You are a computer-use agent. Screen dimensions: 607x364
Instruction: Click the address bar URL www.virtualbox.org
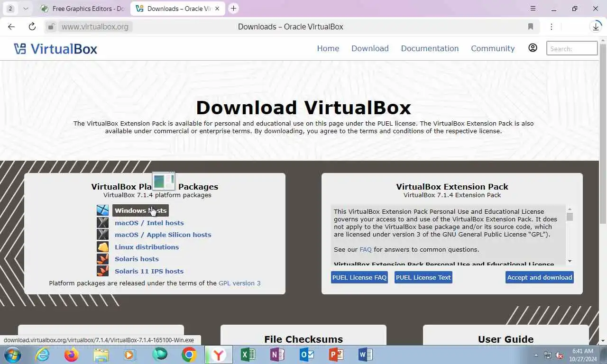click(95, 27)
